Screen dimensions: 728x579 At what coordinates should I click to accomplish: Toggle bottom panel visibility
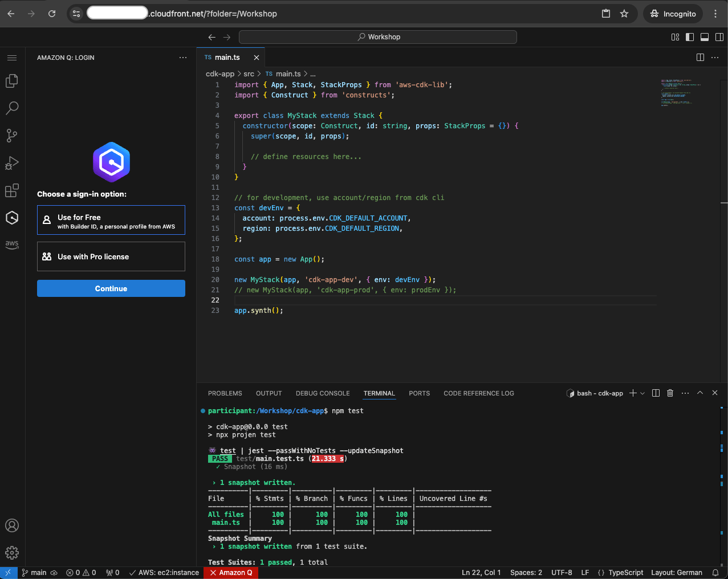tap(705, 37)
